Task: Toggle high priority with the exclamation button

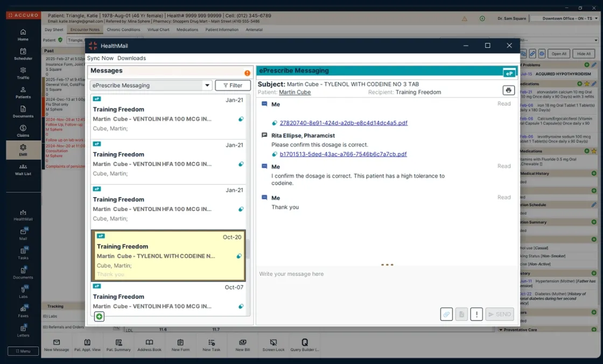Action: click(476, 314)
